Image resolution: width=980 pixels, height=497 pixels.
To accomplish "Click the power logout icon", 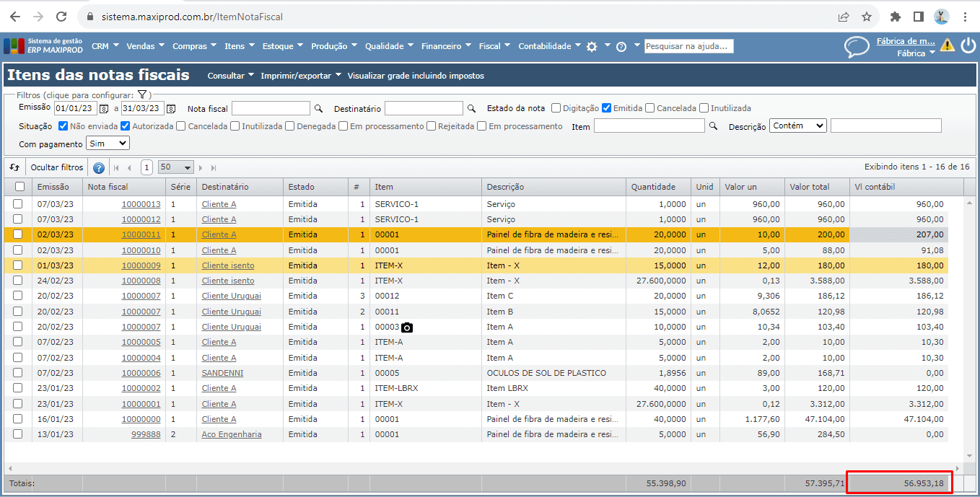I will coord(968,45).
